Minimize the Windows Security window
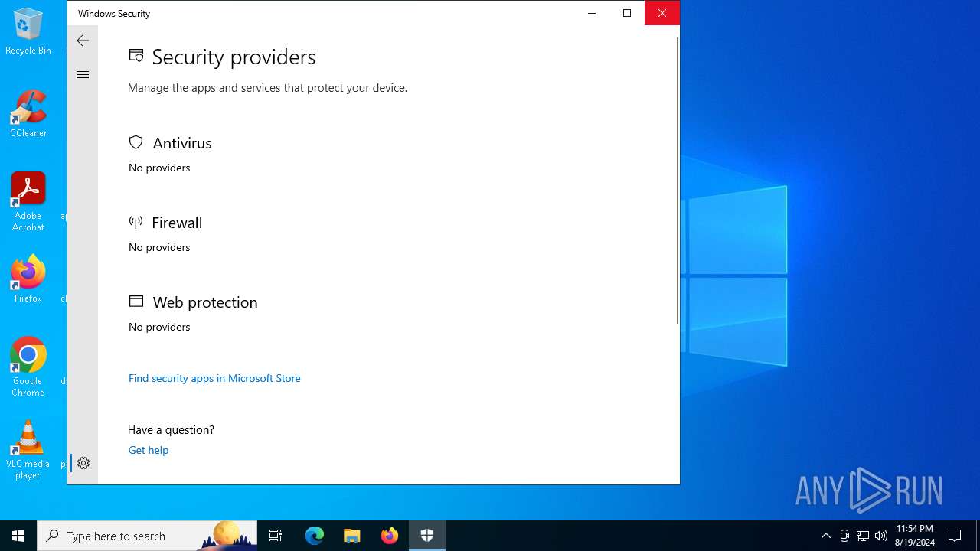980x551 pixels. click(592, 13)
